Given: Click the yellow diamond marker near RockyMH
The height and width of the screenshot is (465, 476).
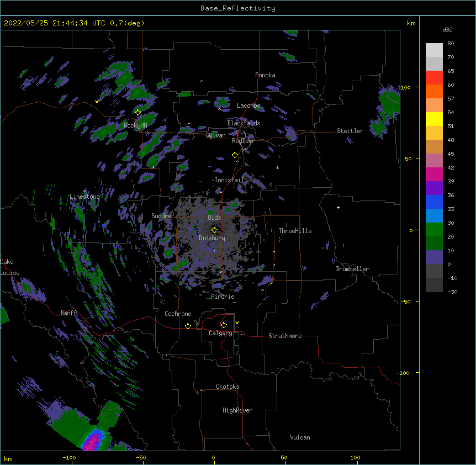Looking at the screenshot, I should [x=137, y=113].
